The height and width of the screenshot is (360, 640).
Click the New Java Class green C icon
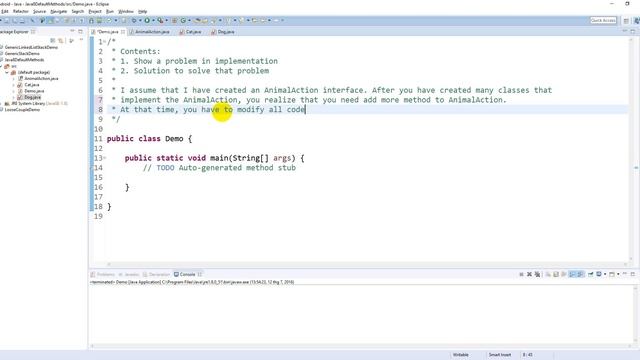pyautogui.click(x=183, y=20)
